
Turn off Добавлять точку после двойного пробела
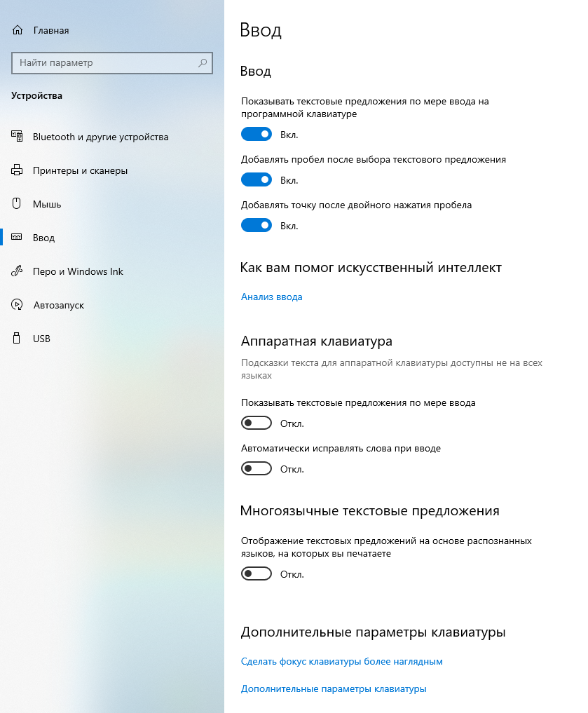[257, 225]
